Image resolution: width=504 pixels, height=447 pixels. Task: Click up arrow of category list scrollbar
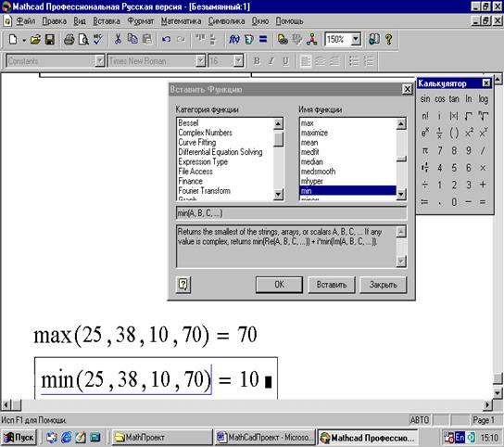(278, 123)
